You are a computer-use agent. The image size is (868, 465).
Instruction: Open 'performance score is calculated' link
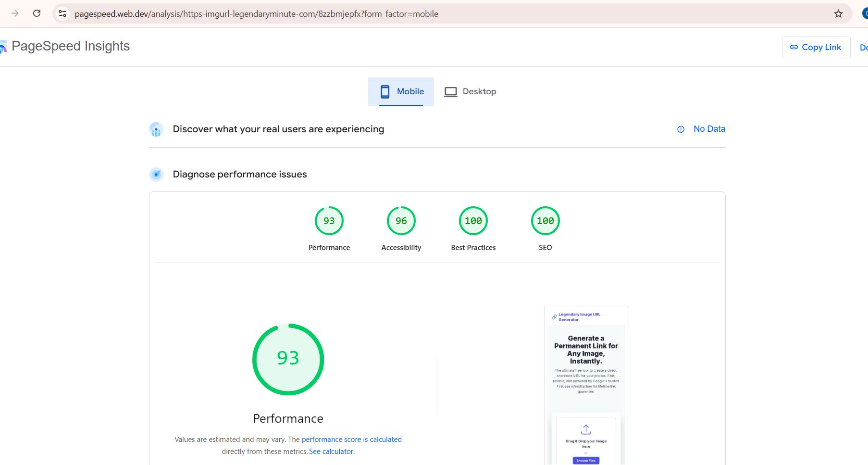pos(352,440)
